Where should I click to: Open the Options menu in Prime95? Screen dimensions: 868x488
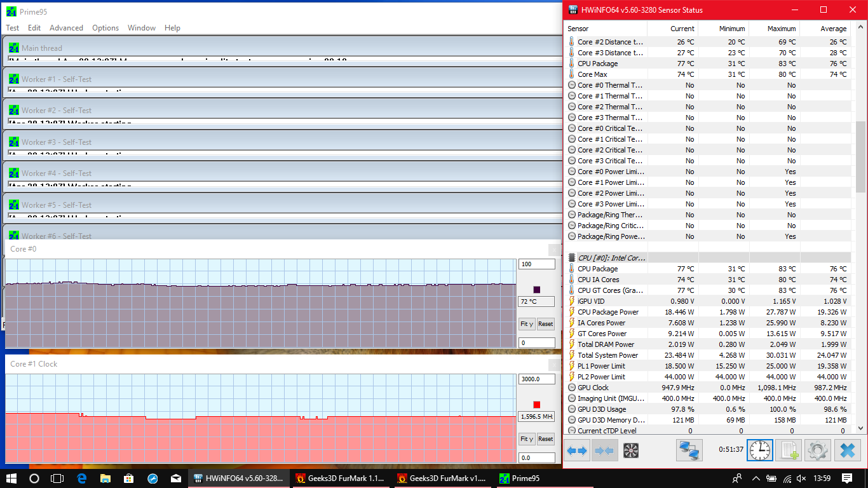pos(105,28)
